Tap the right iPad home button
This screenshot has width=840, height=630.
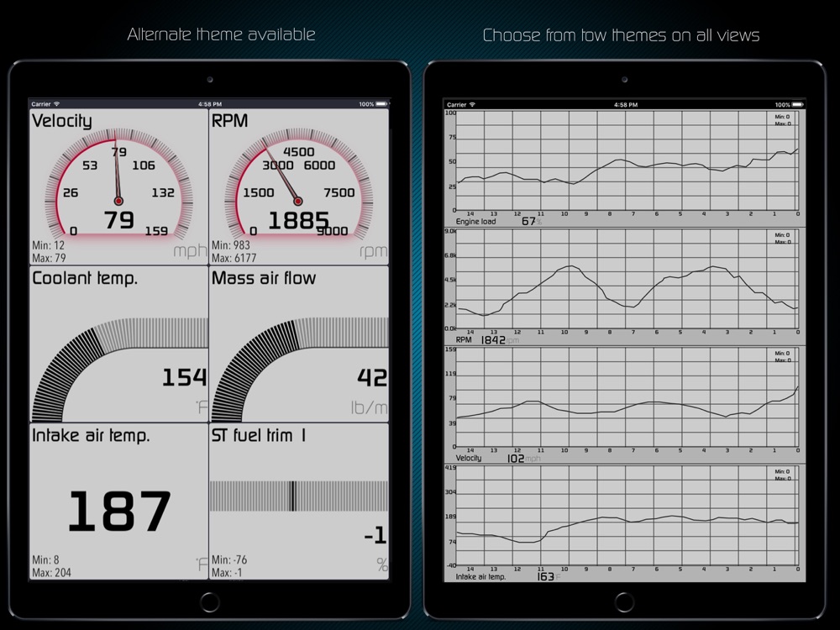[624, 602]
